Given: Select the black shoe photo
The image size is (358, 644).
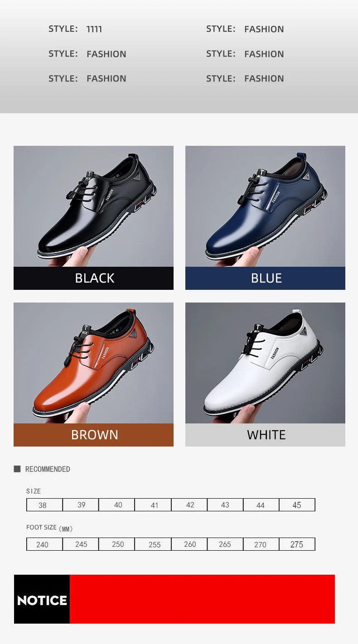Looking at the screenshot, I should 93,206.
